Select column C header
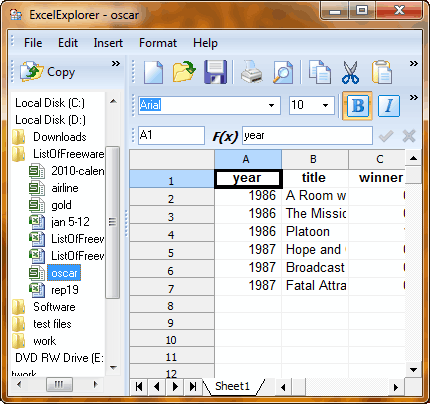The height and width of the screenshot is (404, 430). pyautogui.click(x=377, y=159)
